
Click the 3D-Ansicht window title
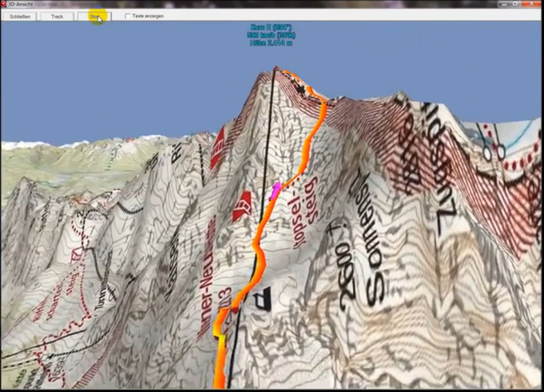(x=20, y=4)
